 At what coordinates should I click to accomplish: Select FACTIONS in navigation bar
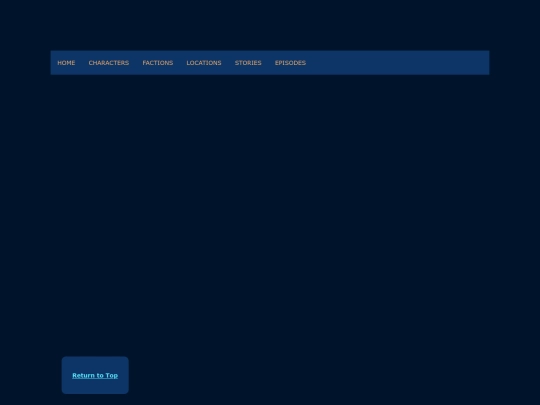pos(158,63)
